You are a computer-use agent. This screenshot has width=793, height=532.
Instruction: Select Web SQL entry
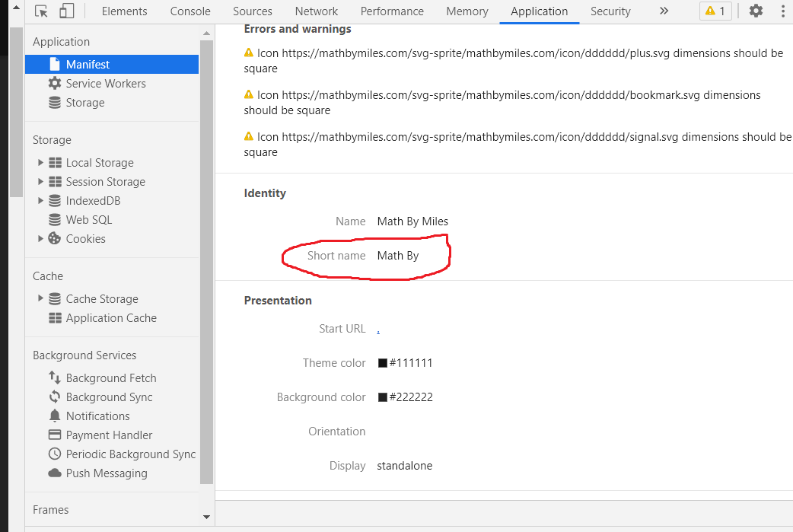(x=89, y=219)
